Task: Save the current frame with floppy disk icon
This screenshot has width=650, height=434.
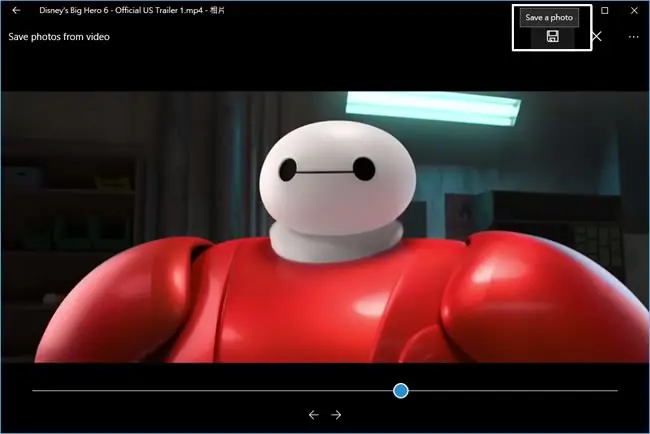Action: point(552,36)
